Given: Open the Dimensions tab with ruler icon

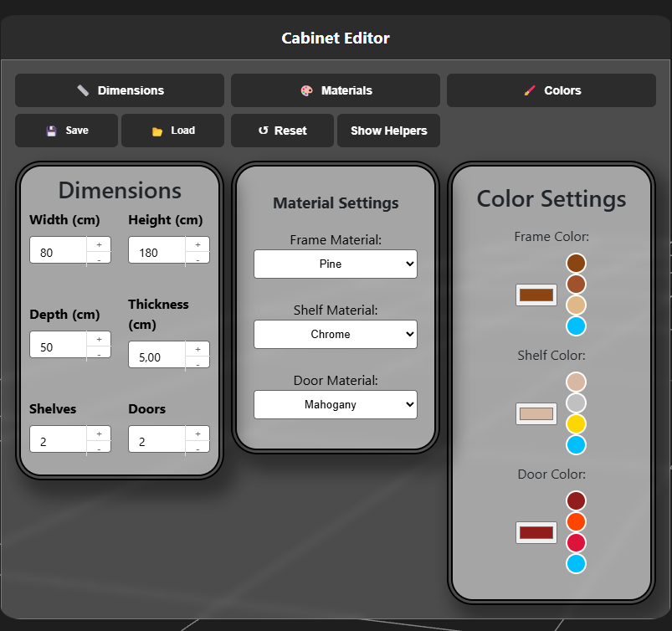Looking at the screenshot, I should (120, 90).
